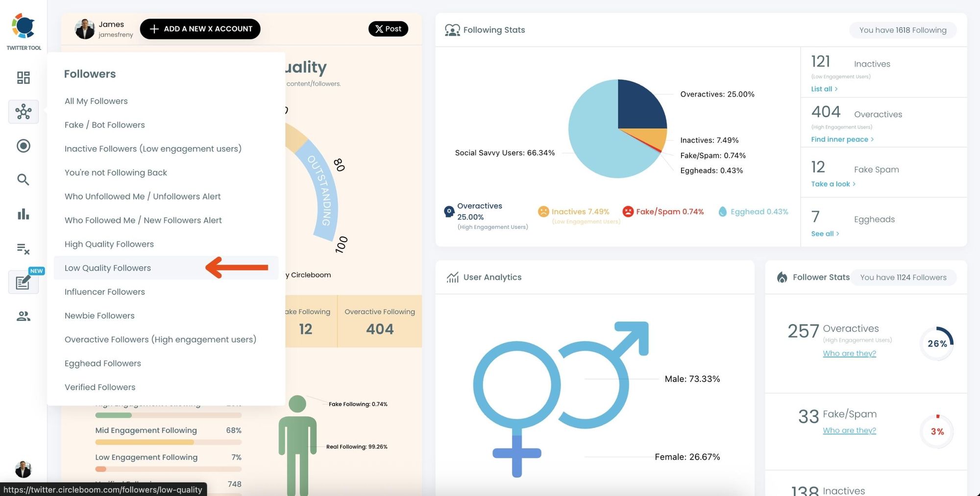Click the delete list icon in sidebar
Viewport: 980px width, 496px height.
(23, 249)
